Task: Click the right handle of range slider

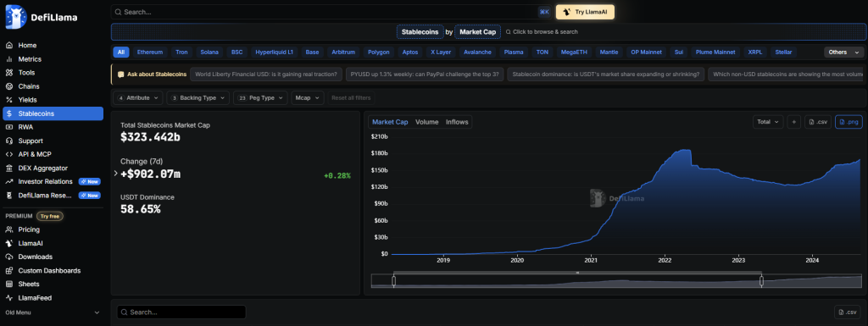Action: pyautogui.click(x=761, y=280)
